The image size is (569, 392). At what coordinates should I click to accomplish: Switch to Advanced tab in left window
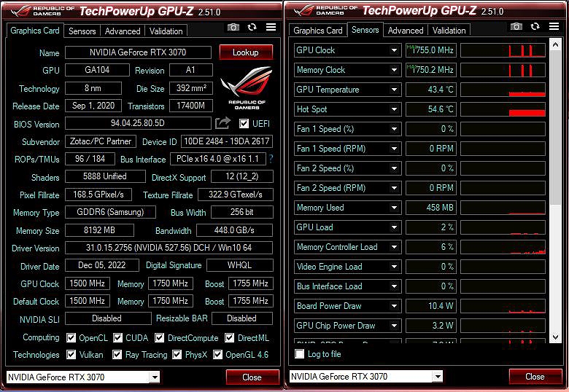(x=123, y=31)
